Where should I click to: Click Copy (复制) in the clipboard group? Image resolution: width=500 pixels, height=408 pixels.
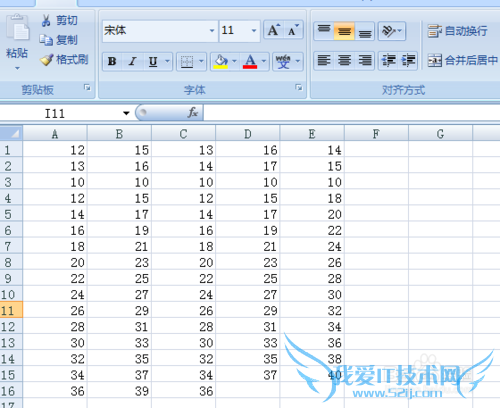59,40
